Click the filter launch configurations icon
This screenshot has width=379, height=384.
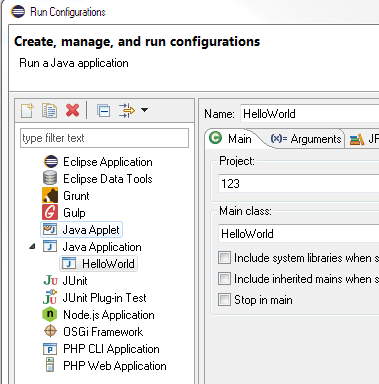[127, 111]
